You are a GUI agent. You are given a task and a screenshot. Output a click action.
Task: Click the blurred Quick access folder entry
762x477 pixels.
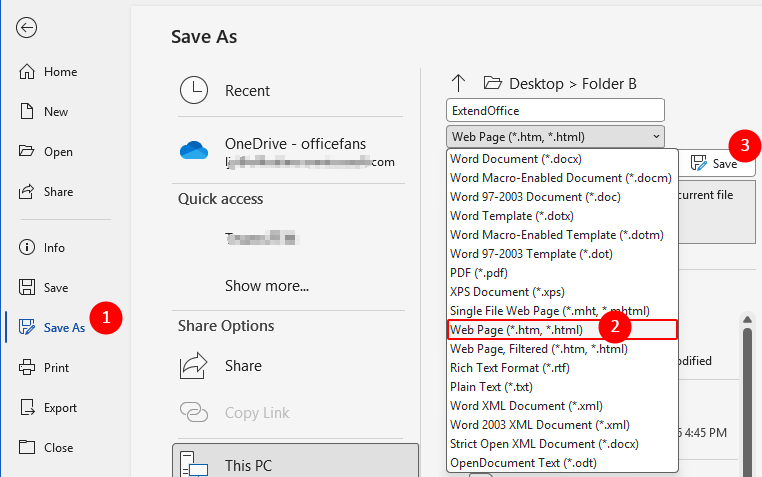(x=261, y=238)
